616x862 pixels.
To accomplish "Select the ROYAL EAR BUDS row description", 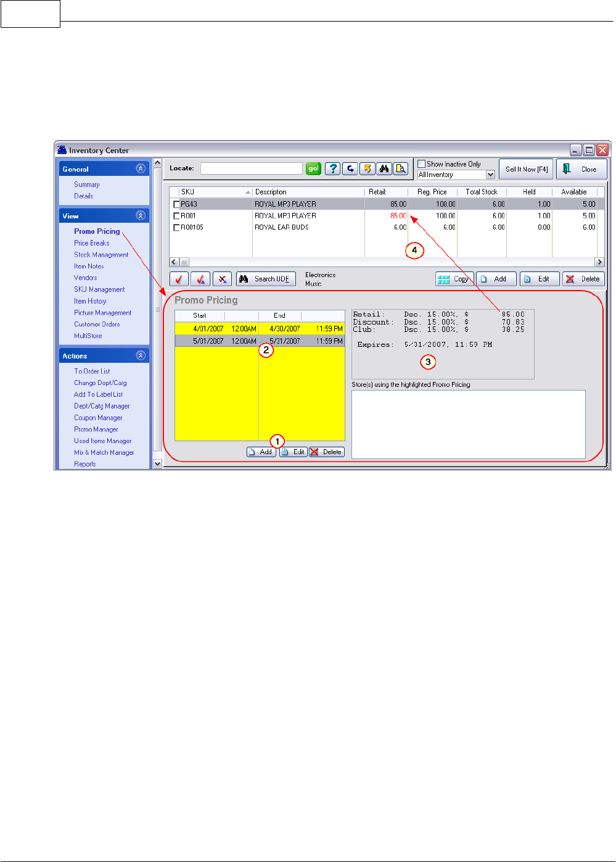I will coord(282,228).
